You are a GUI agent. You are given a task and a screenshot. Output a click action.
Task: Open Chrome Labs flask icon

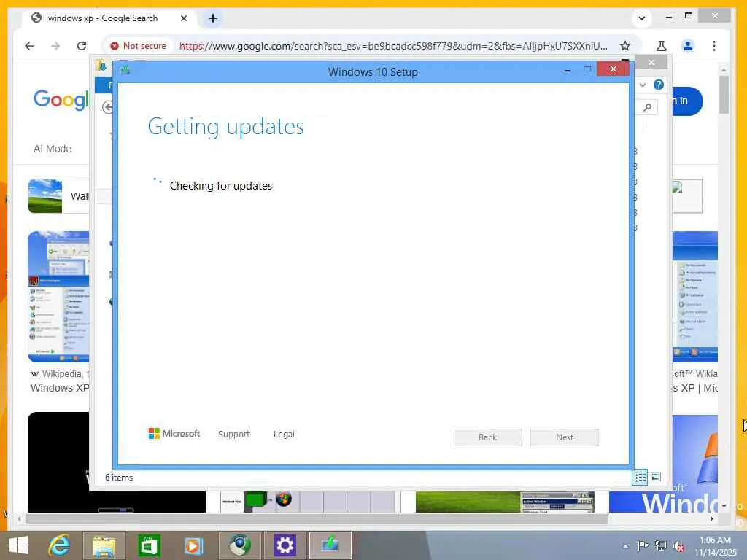[x=661, y=46]
